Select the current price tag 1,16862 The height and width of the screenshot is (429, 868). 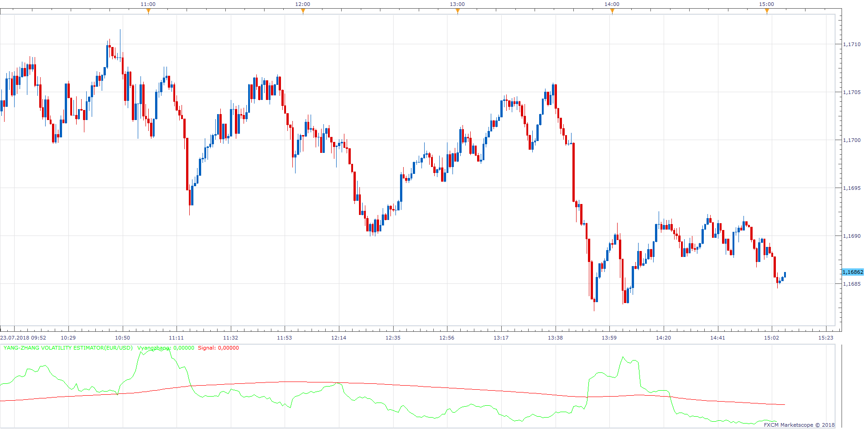coord(852,272)
